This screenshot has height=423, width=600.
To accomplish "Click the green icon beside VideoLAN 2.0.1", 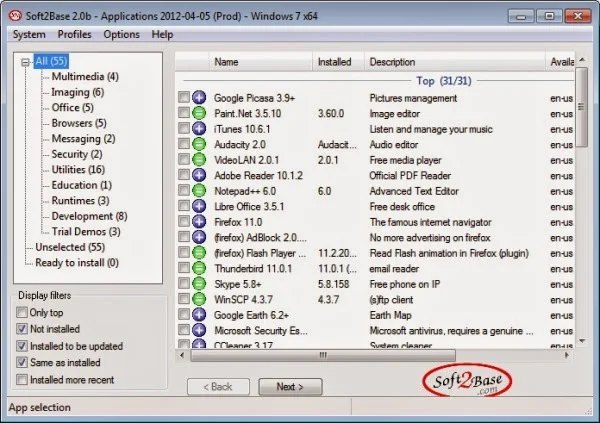I will (199, 160).
